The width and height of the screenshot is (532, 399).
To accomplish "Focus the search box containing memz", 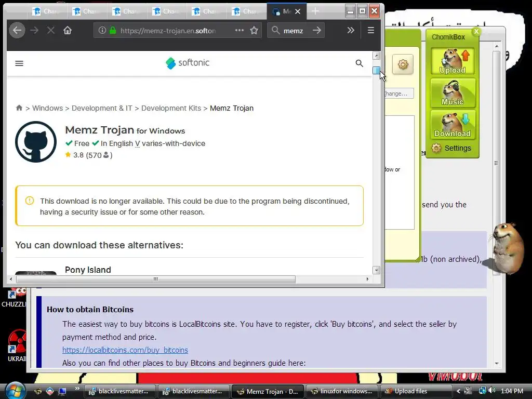I will (296, 31).
